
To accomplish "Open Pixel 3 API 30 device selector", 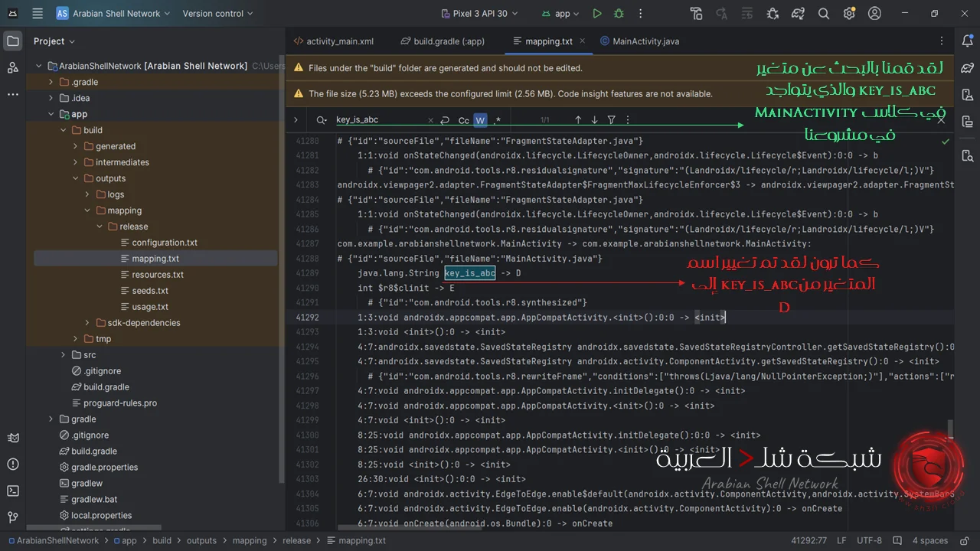I will pyautogui.click(x=479, y=14).
